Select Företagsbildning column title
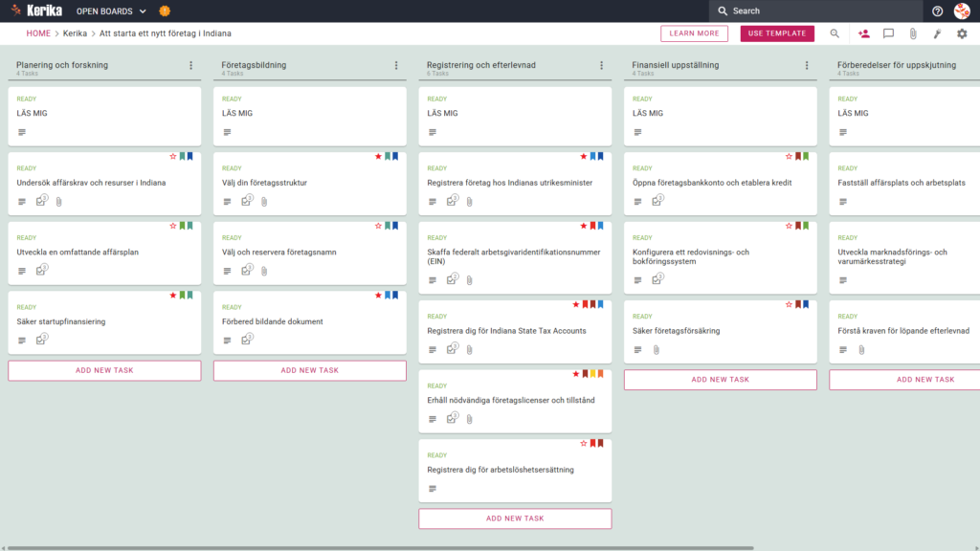 click(x=254, y=65)
